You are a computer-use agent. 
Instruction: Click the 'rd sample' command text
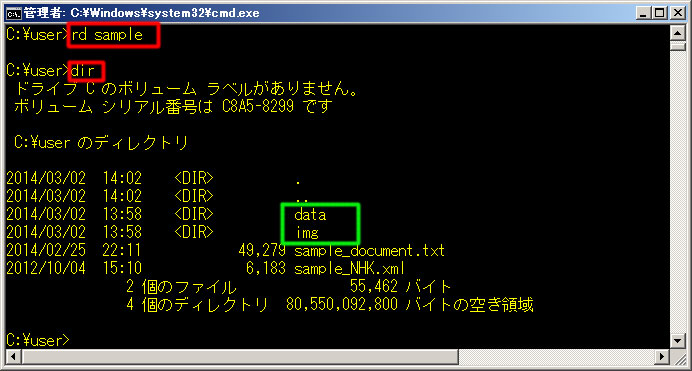(x=107, y=35)
